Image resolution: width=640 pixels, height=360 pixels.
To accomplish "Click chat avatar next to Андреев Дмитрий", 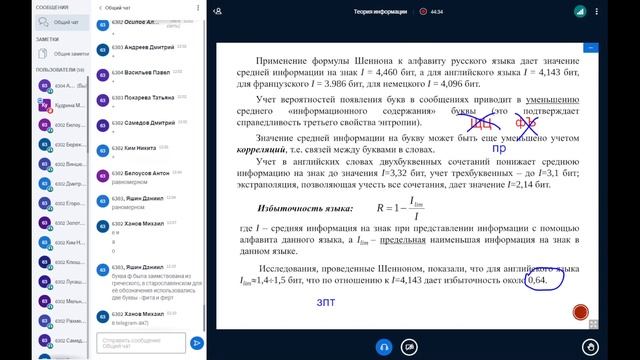I will 102,50.
